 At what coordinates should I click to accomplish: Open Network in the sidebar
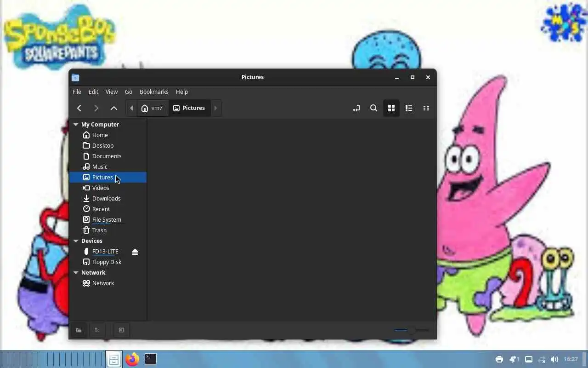[108, 283]
